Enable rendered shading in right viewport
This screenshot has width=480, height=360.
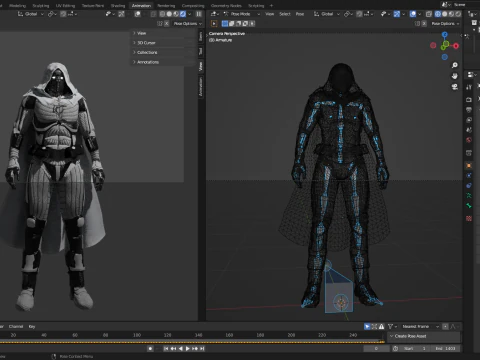tap(458, 14)
